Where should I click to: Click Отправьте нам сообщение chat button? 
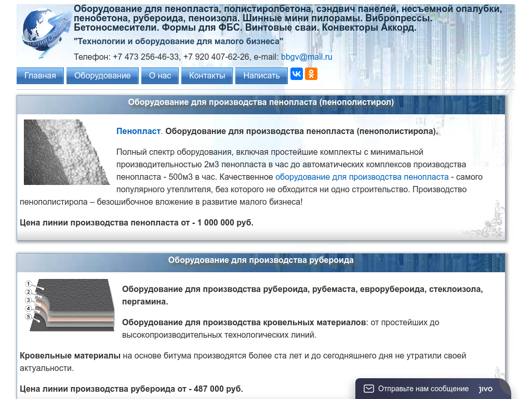[423, 389]
